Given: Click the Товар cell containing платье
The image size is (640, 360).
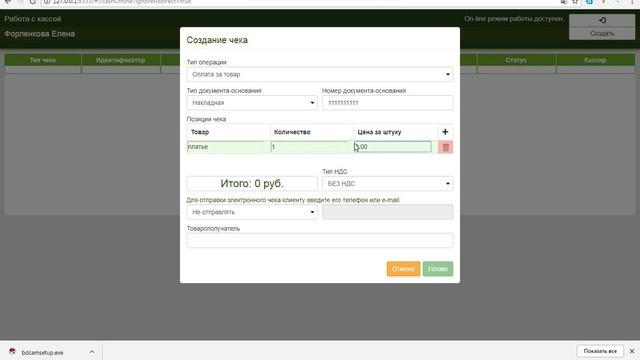Looking at the screenshot, I should click(x=226, y=147).
